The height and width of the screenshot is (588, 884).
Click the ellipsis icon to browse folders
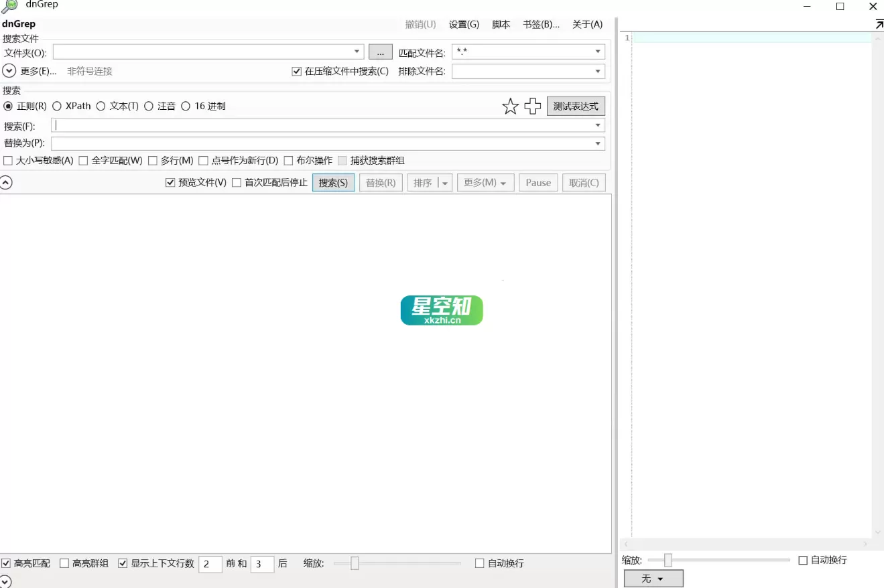click(381, 52)
